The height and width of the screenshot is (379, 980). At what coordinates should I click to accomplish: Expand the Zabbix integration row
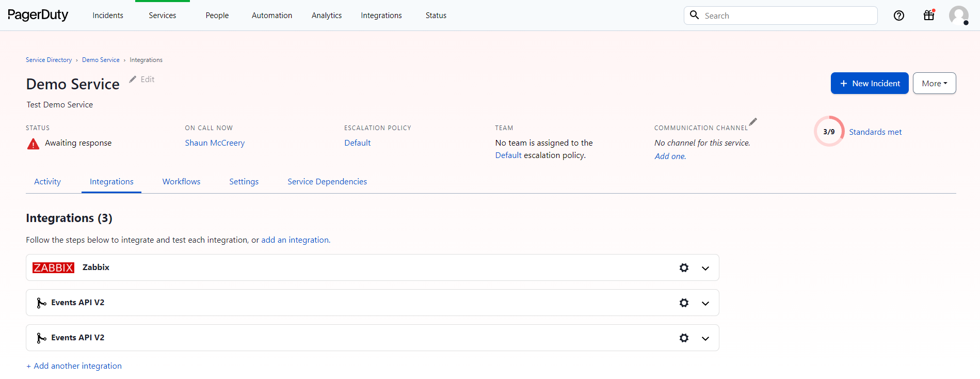705,268
